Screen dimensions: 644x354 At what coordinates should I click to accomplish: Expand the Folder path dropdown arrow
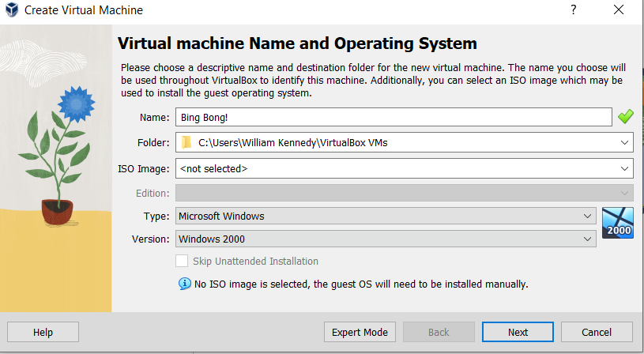pos(625,143)
